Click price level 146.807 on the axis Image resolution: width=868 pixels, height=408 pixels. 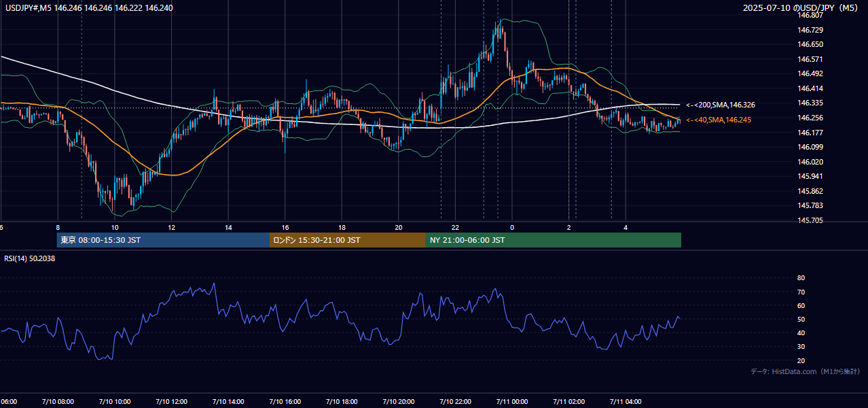[x=810, y=15]
